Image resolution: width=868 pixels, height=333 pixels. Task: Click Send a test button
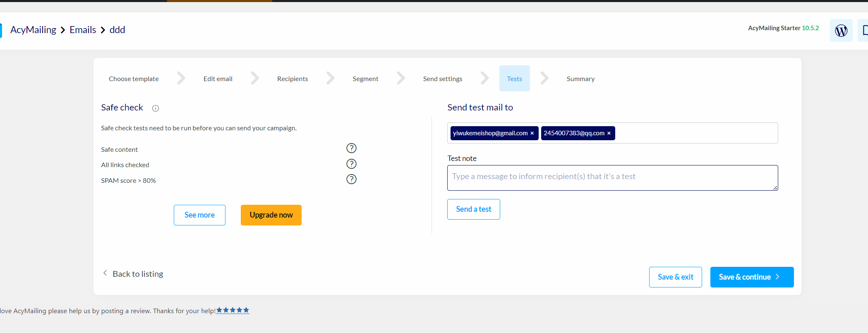(x=473, y=209)
